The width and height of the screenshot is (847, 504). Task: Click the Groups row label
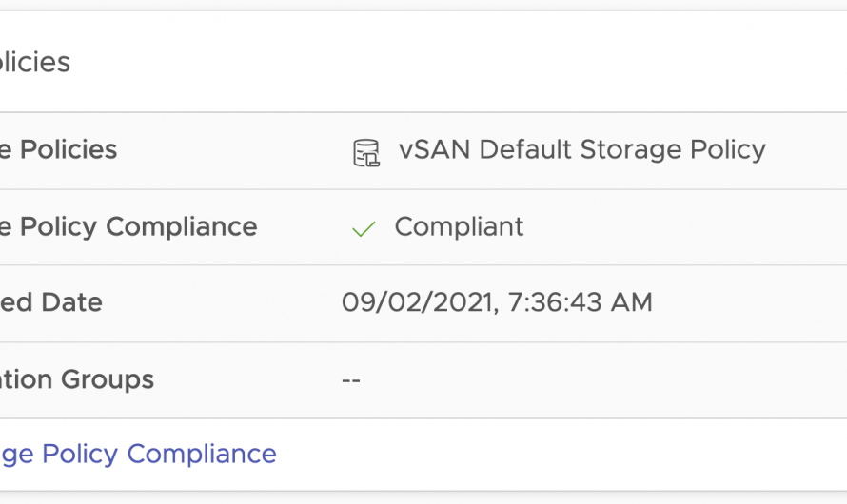click(76, 380)
